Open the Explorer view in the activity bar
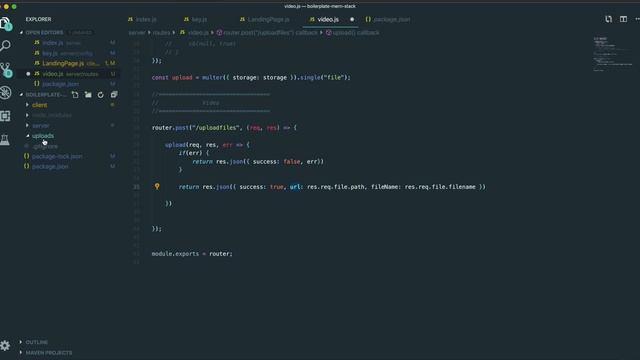640x360 pixels. point(6,24)
